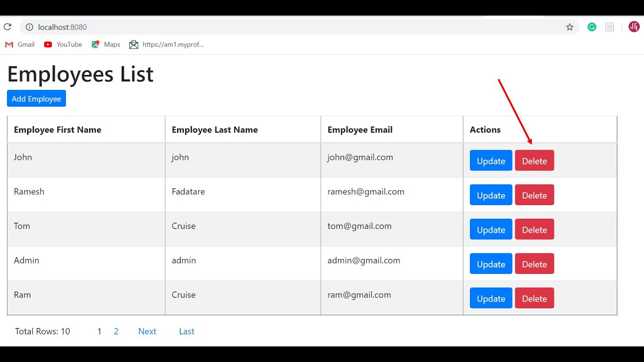This screenshot has height=362, width=644.
Task: Bookmark this page with the star icon
Action: [x=570, y=27]
